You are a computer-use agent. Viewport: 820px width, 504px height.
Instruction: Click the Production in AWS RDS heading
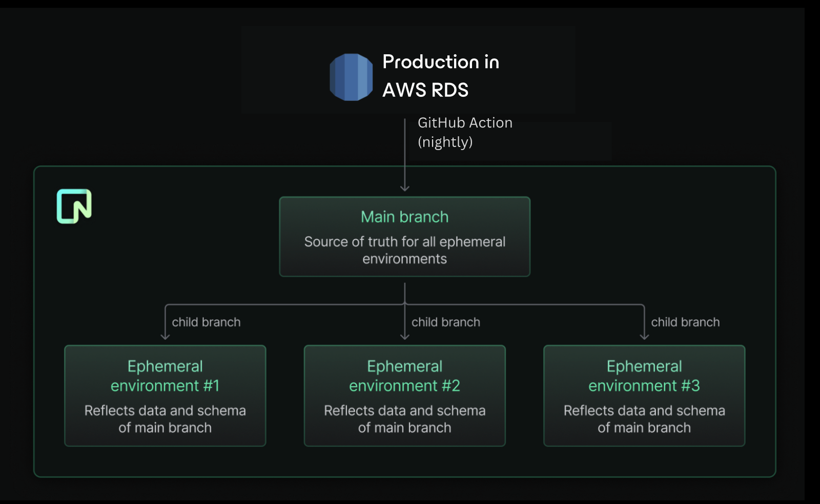[441, 76]
